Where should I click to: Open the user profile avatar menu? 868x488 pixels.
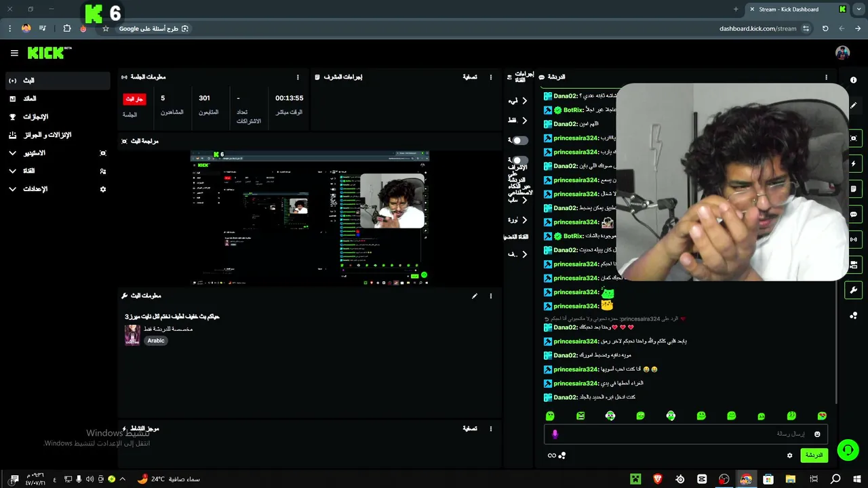(842, 53)
